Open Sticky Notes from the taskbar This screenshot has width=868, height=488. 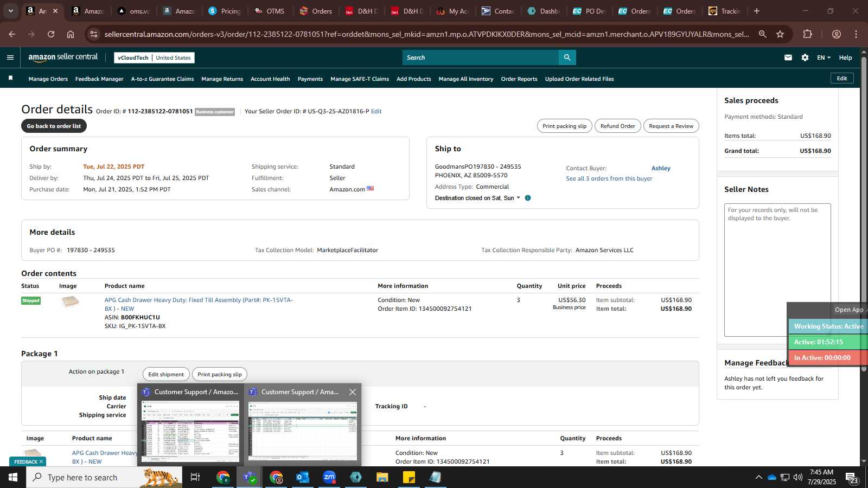(x=409, y=477)
